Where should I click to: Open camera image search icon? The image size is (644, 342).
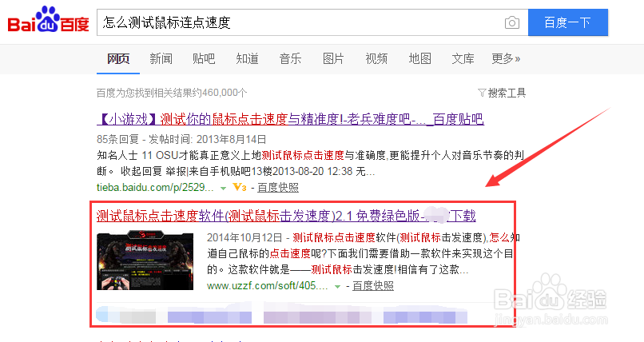point(511,22)
